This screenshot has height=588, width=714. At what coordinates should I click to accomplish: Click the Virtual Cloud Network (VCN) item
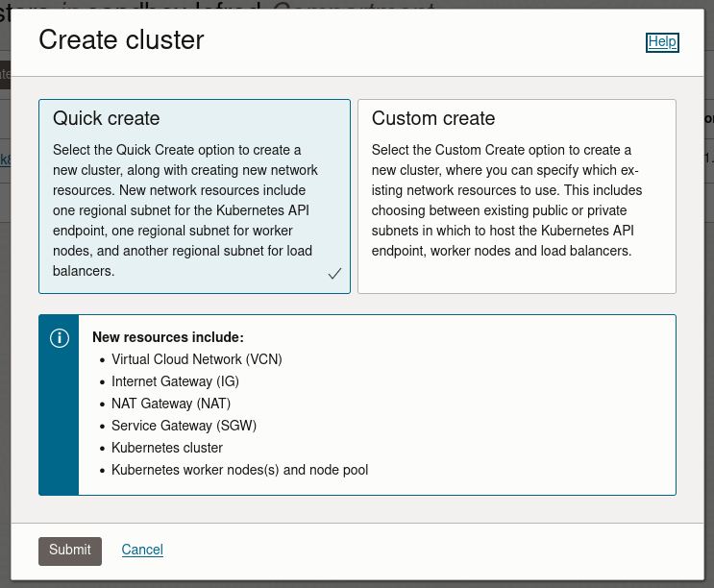196,359
